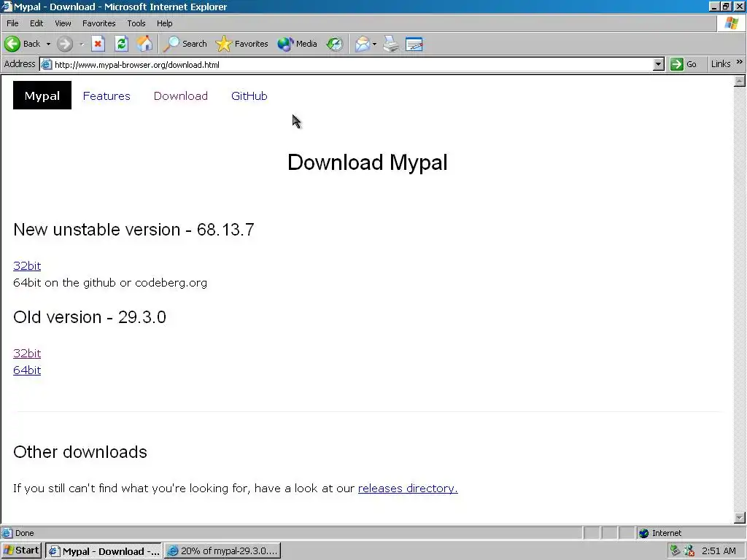Click the tray icon with the red X
The width and height of the screenshot is (747, 560).
(x=689, y=551)
